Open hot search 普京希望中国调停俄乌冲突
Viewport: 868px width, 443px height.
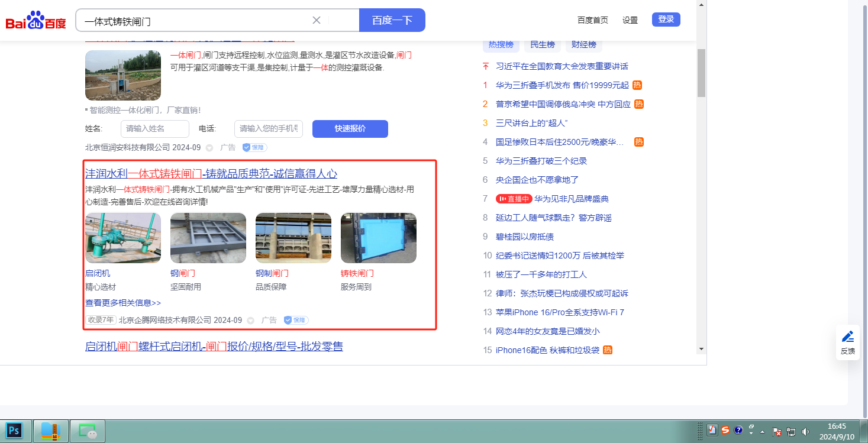coord(563,104)
